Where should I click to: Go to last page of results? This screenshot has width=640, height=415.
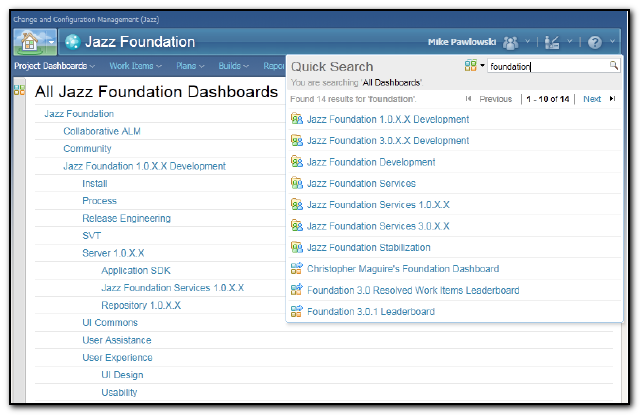point(612,99)
